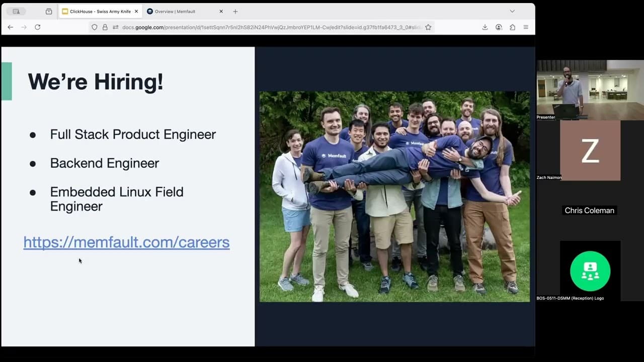644x362 pixels.
Task: Reload the current page
Action: 37,27
